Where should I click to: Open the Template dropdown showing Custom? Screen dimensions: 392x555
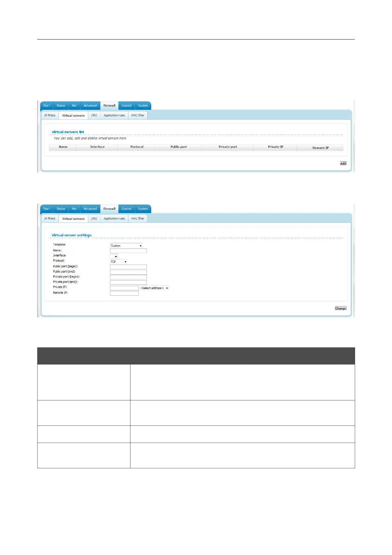(126, 246)
